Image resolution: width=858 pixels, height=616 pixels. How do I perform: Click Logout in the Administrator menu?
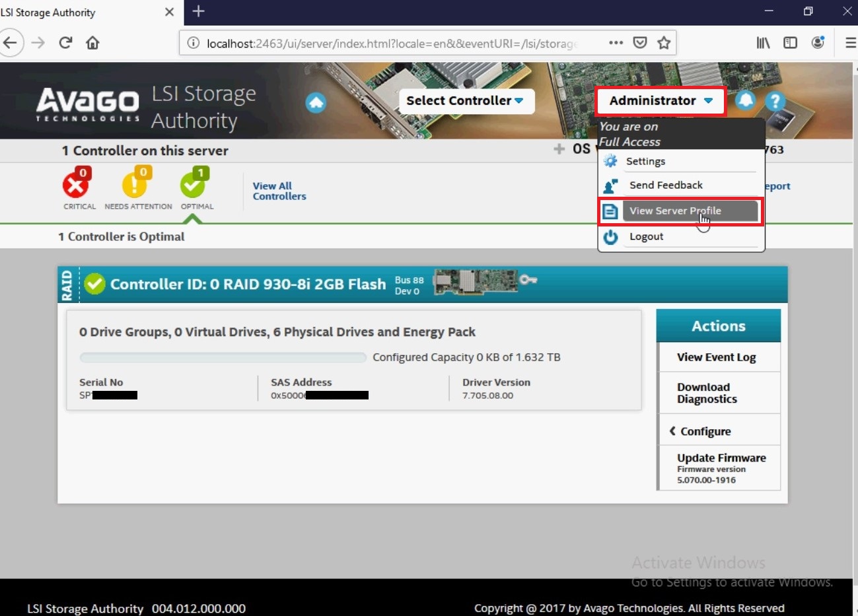click(x=646, y=236)
